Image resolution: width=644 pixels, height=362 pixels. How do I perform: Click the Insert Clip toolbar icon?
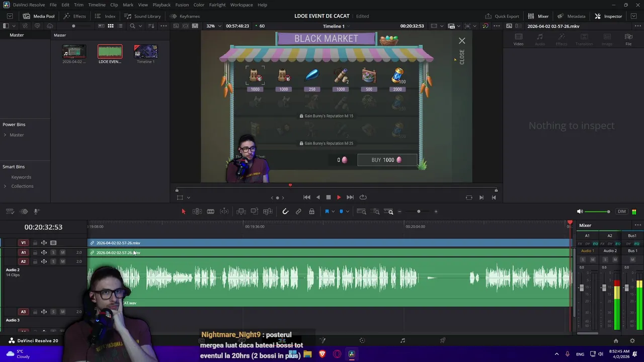coord(241,212)
